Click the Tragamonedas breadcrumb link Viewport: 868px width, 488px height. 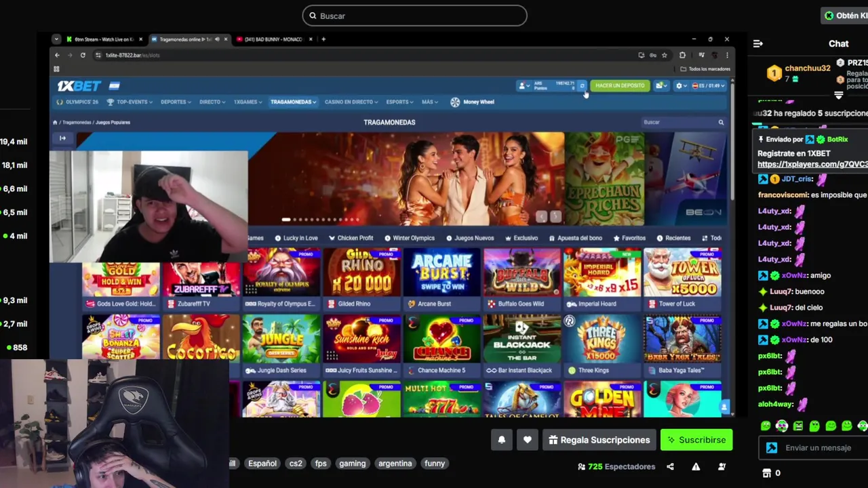tap(77, 123)
